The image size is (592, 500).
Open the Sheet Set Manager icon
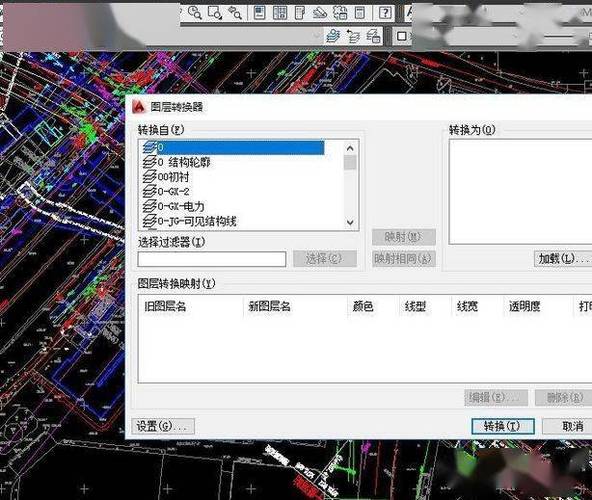(x=320, y=13)
